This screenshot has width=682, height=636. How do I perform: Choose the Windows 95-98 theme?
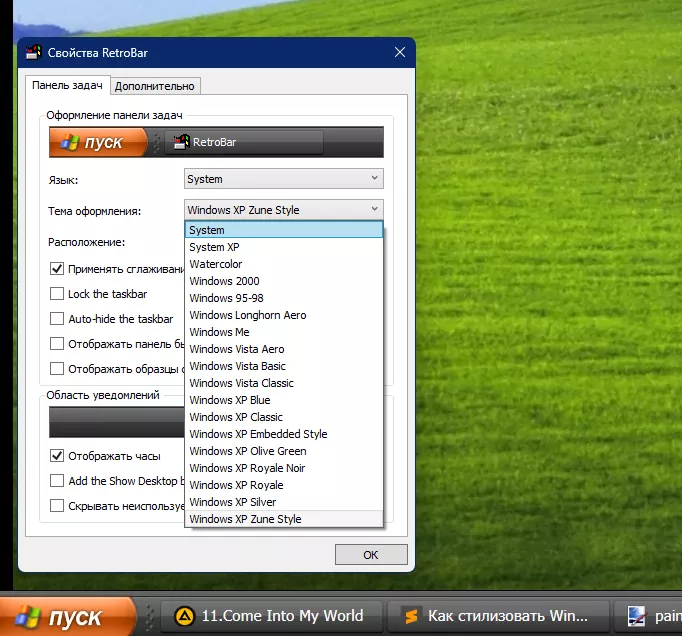pyautogui.click(x=284, y=298)
